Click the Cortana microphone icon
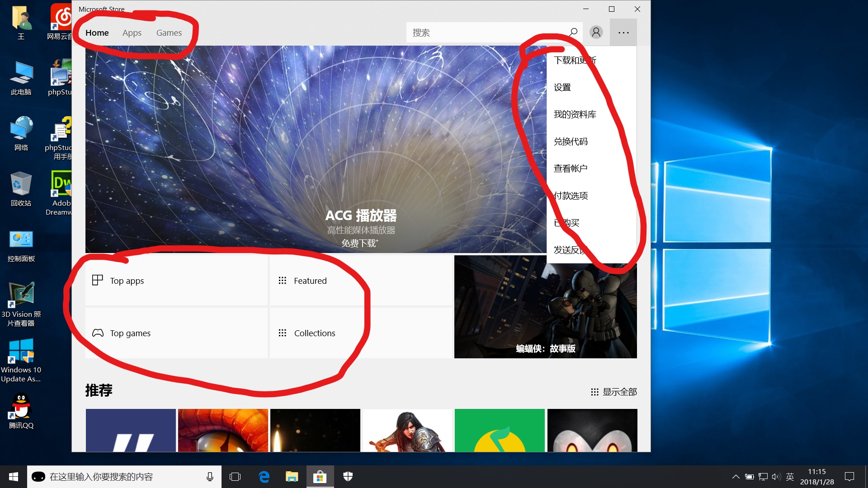Viewport: 868px width, 488px height. 210,477
